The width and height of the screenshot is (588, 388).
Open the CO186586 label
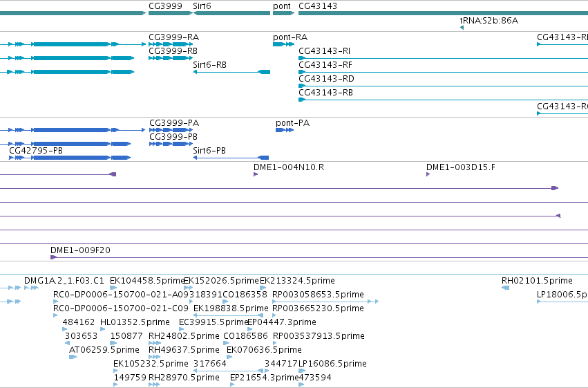(x=245, y=336)
